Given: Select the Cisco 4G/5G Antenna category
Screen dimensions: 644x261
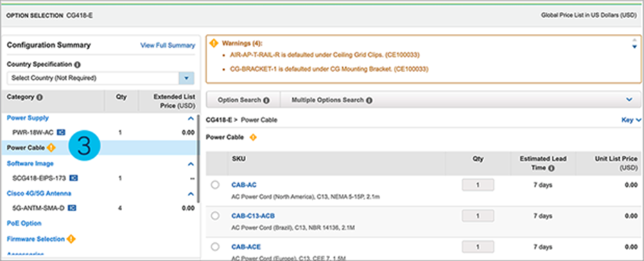Looking at the screenshot, I should coord(39,193).
